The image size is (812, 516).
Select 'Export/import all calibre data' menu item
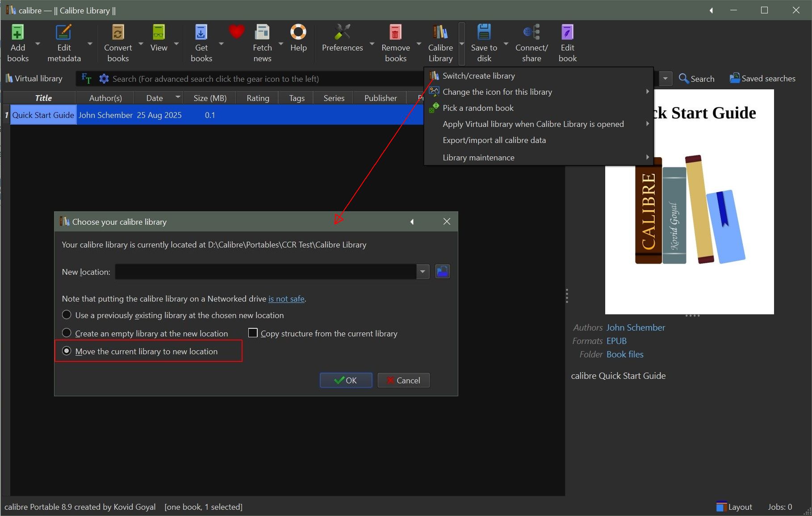pos(494,140)
